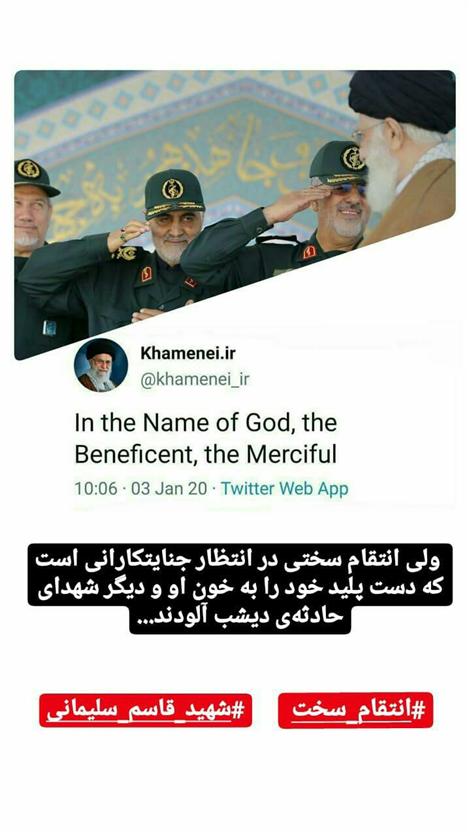
Task: Click the black turban at the photo's top right
Action: [x=403, y=100]
